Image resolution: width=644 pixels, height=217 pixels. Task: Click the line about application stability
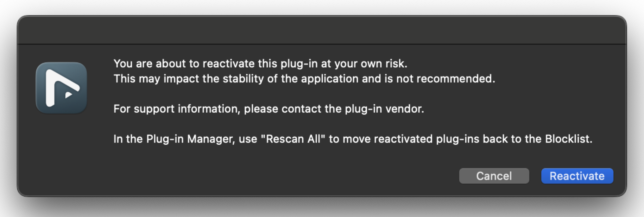pyautogui.click(x=304, y=79)
